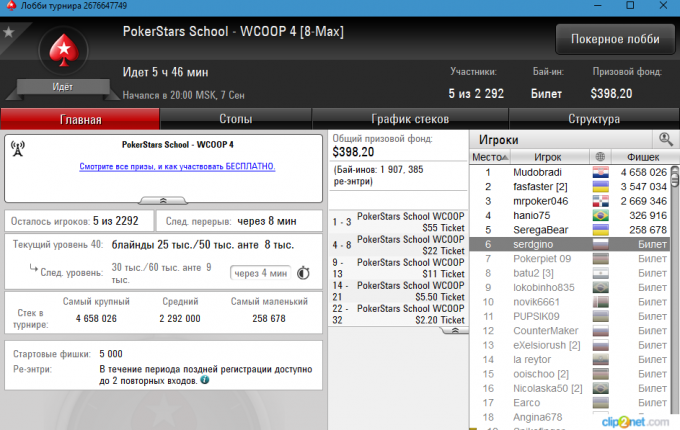Screen dimensions: 680x430
Task: Select player ooischoo [2] row
Action: (x=570, y=374)
